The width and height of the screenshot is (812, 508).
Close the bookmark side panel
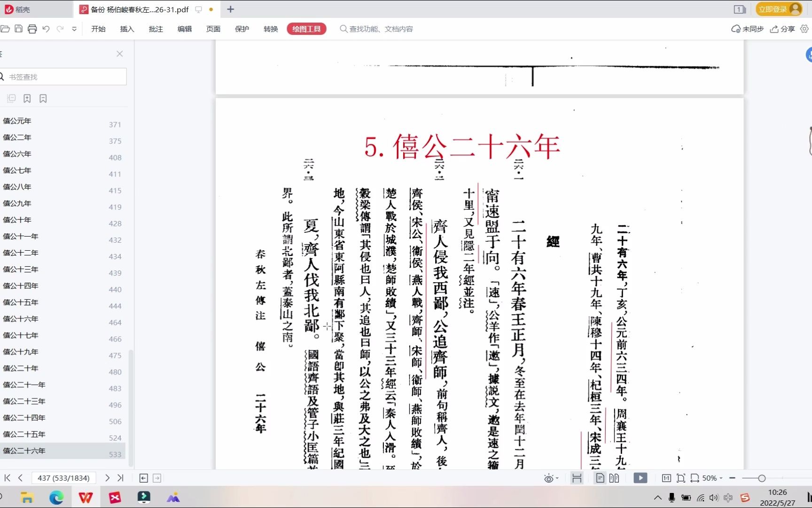tap(120, 54)
